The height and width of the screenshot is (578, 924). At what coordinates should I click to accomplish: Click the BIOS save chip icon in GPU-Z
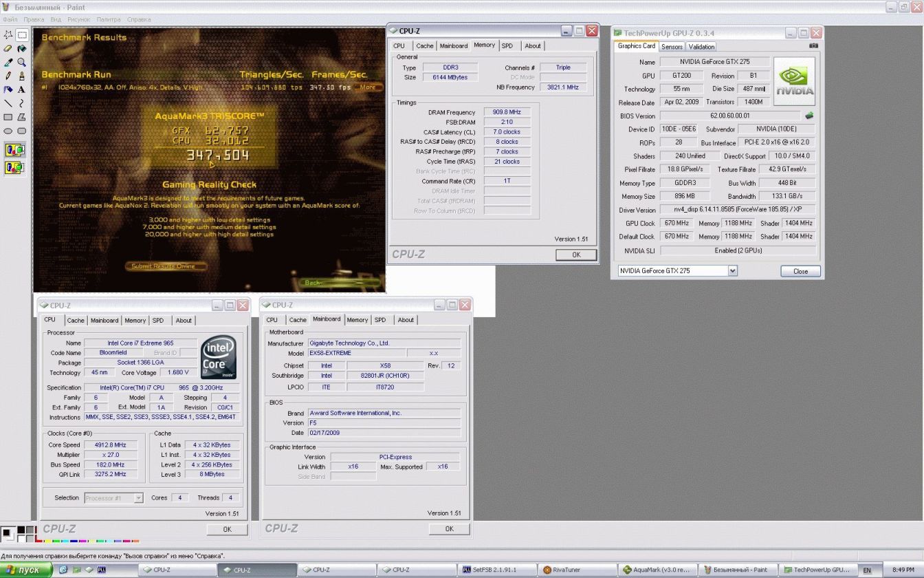tap(809, 116)
